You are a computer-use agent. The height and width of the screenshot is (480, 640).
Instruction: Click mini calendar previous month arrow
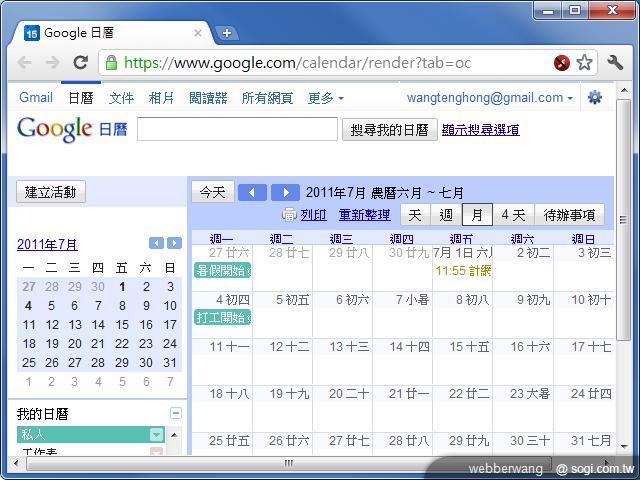coord(156,243)
